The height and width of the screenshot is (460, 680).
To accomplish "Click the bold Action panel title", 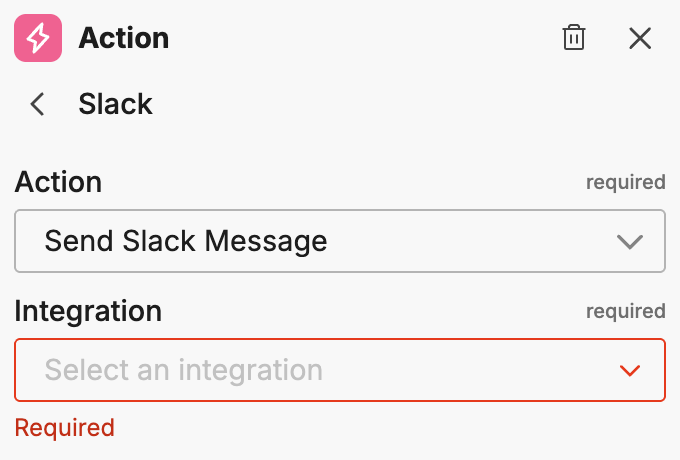I will (x=123, y=39).
